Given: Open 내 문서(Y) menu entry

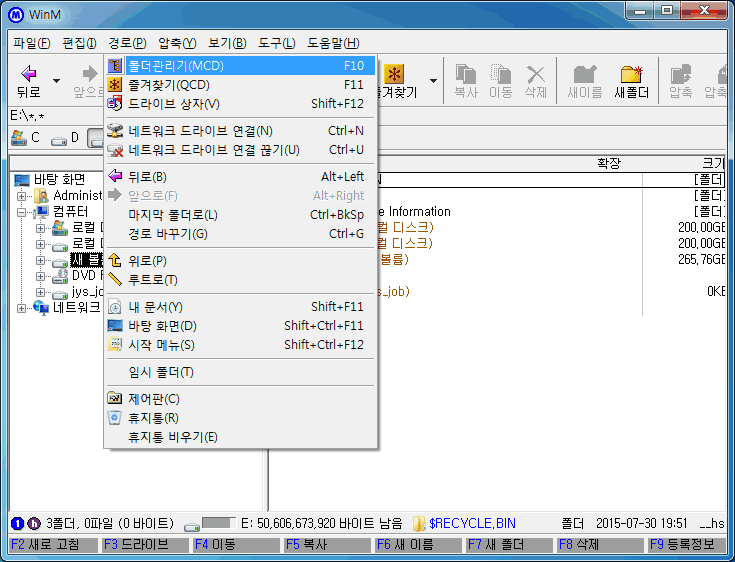Looking at the screenshot, I should (240, 307).
